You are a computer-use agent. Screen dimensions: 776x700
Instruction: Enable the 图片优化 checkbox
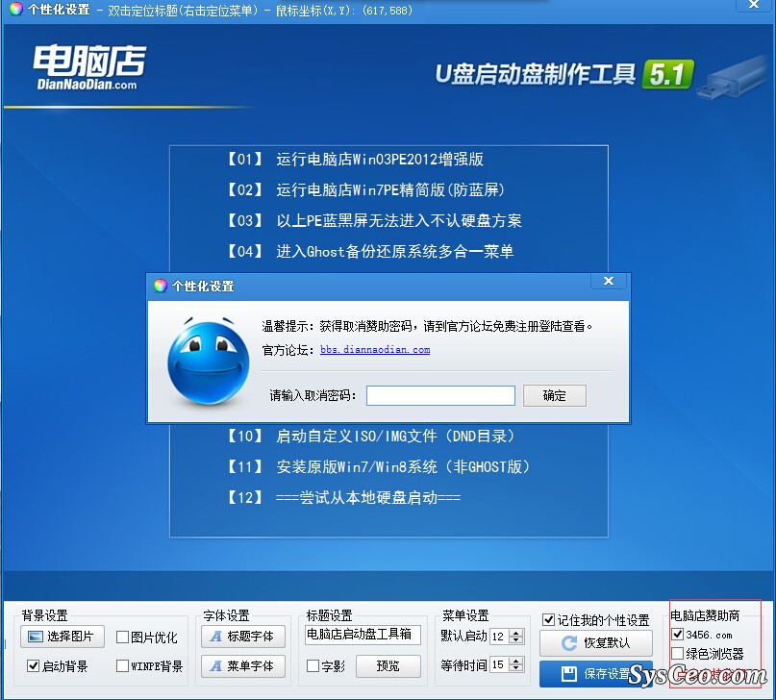[x=122, y=637]
